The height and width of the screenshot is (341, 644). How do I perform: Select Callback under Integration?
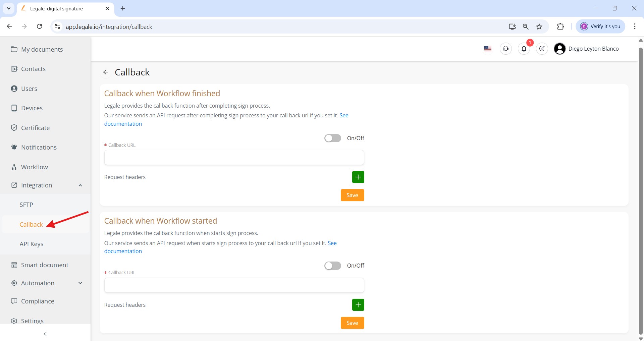coord(31,224)
